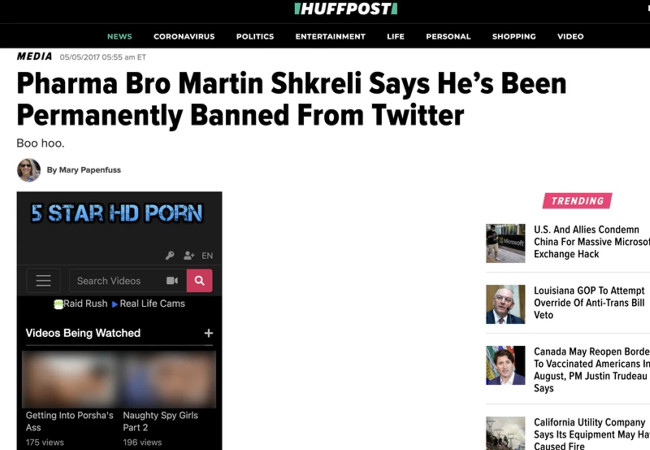The height and width of the screenshot is (450, 650).
Task: Click the pink magnifier search button
Action: (x=199, y=281)
